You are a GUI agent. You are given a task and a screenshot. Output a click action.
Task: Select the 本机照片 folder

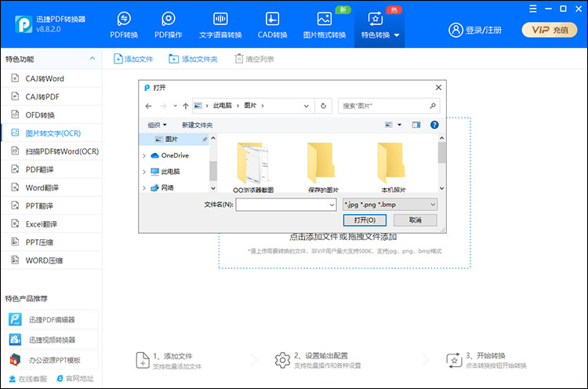(x=393, y=168)
